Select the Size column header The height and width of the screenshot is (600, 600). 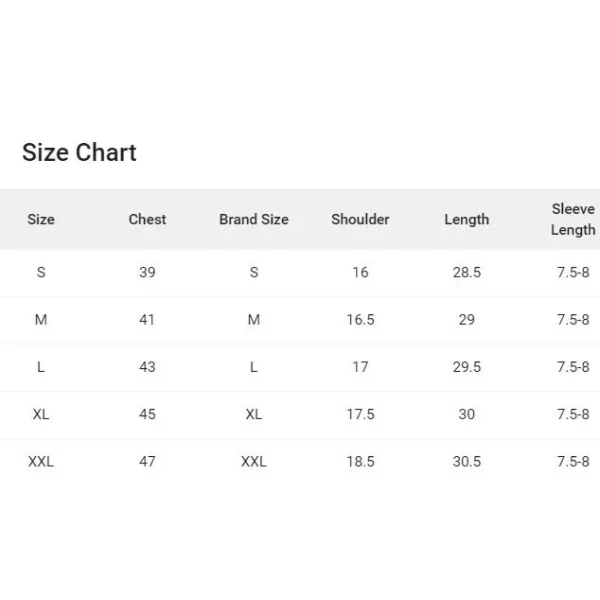pyautogui.click(x=41, y=219)
